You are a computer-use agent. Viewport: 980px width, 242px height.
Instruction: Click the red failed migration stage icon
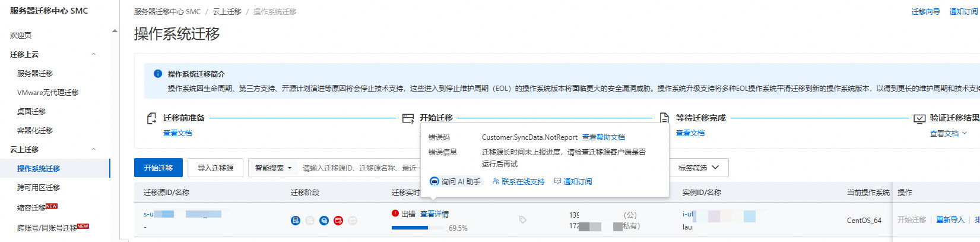[x=338, y=221]
